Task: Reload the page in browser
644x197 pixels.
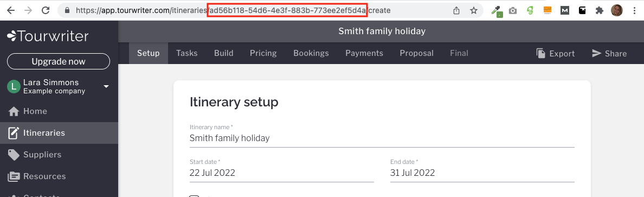Action: tap(46, 11)
